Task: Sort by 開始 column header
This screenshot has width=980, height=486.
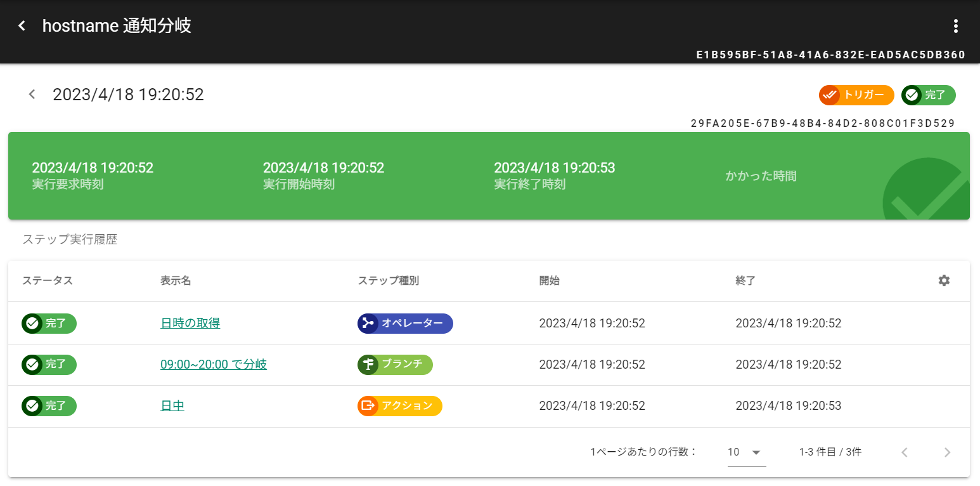Action: point(550,281)
